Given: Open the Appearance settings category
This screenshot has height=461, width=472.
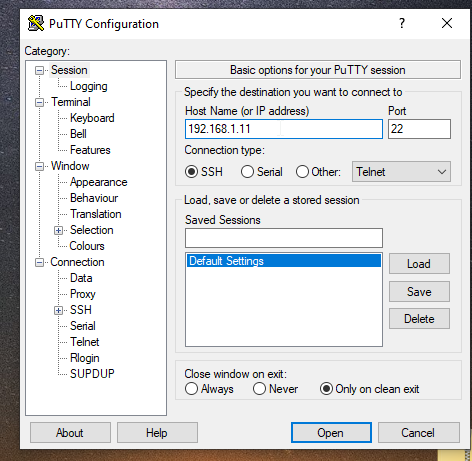Looking at the screenshot, I should tap(99, 182).
